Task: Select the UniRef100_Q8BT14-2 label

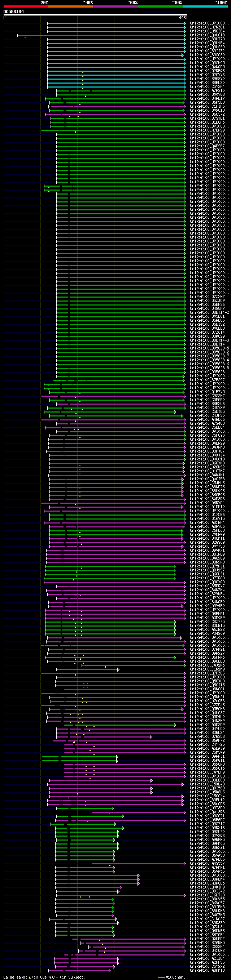Action: pos(210,312)
